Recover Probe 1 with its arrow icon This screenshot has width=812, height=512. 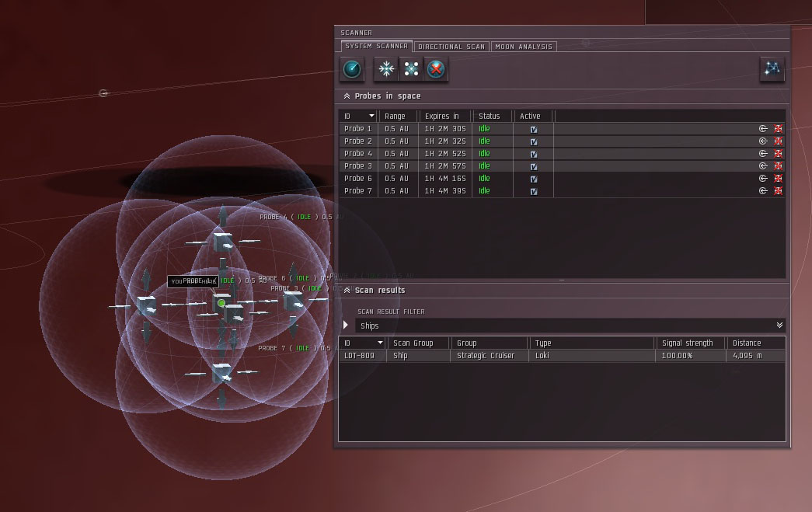coord(763,129)
